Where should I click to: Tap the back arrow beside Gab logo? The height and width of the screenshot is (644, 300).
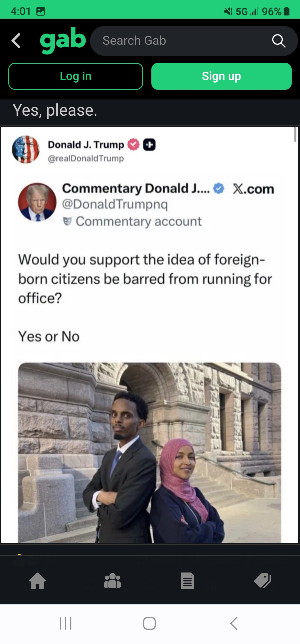tap(16, 41)
